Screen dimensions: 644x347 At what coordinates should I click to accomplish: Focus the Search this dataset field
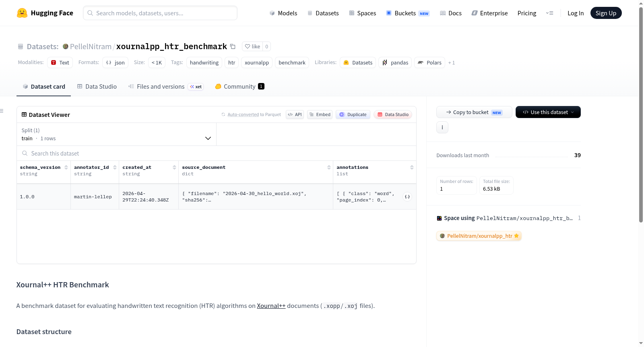[217, 153]
